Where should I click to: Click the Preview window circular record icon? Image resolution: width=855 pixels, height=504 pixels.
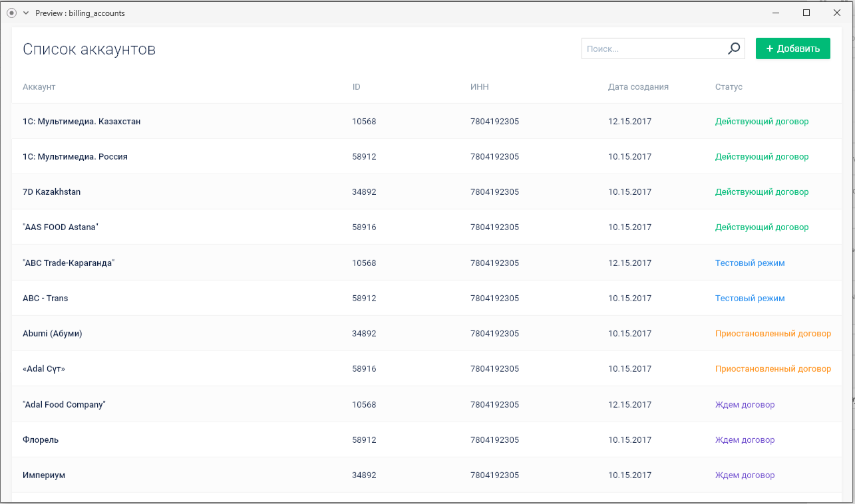point(11,13)
